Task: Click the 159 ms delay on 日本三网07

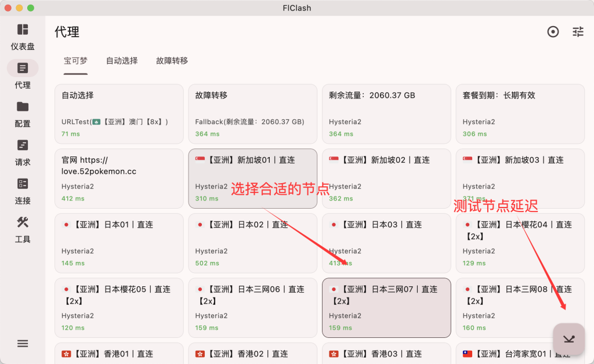Action: click(341, 328)
